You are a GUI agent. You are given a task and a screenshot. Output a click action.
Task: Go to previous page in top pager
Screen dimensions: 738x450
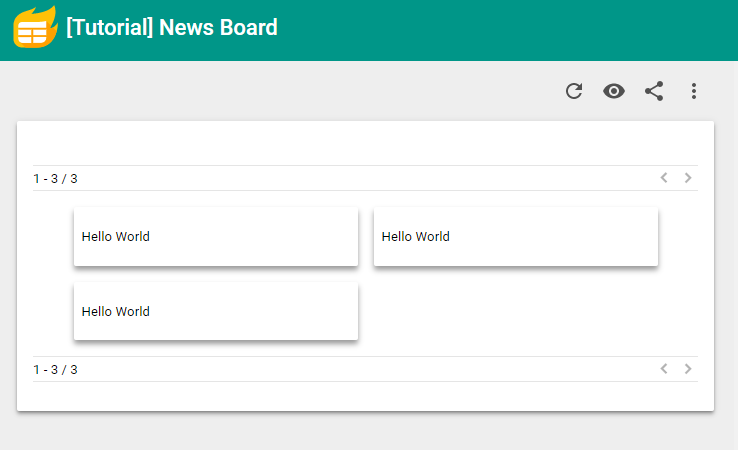[664, 178]
